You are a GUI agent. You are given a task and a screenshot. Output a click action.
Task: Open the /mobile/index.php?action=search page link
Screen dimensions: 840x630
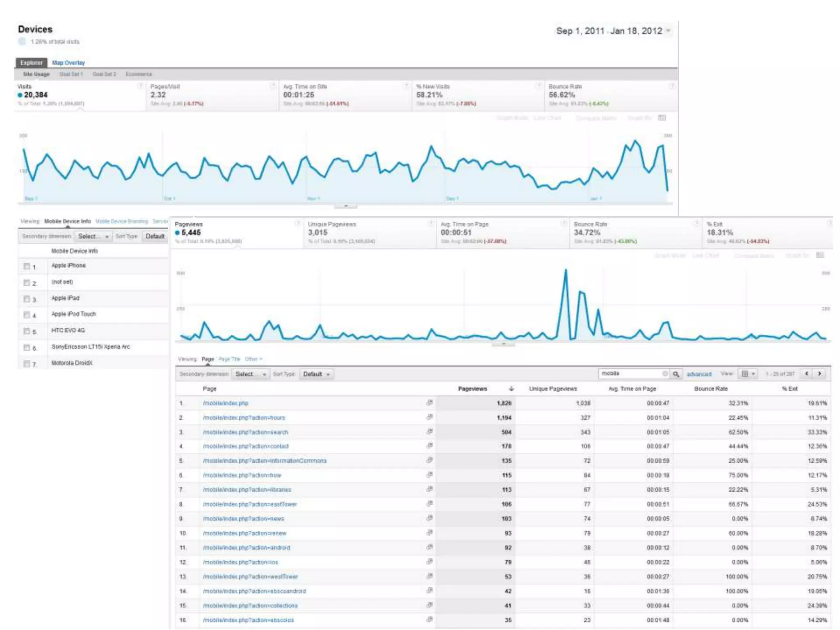click(245, 432)
